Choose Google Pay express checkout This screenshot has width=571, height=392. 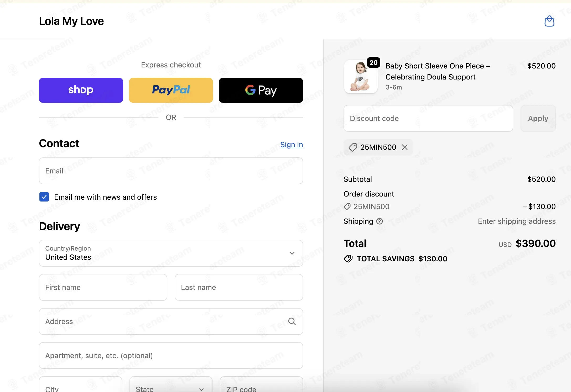(x=261, y=90)
